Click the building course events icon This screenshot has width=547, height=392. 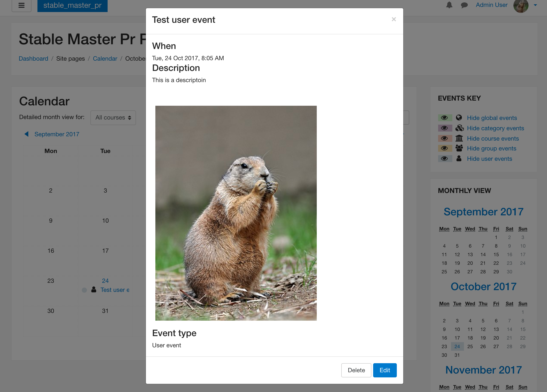[459, 138]
